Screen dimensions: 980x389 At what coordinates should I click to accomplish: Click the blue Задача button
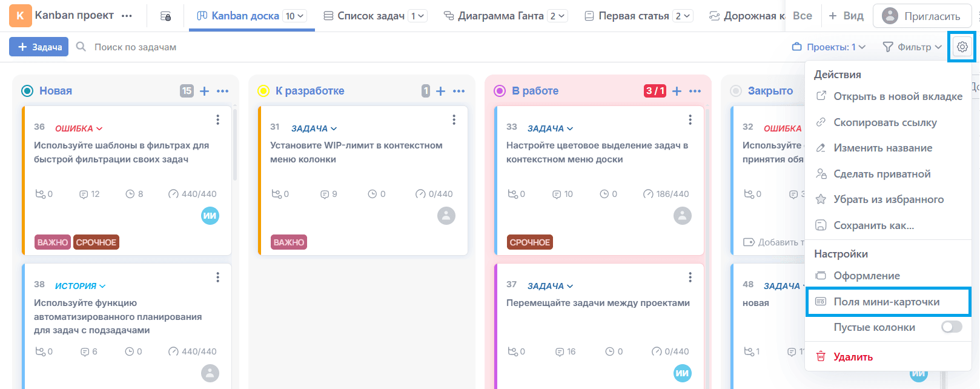click(x=39, y=47)
